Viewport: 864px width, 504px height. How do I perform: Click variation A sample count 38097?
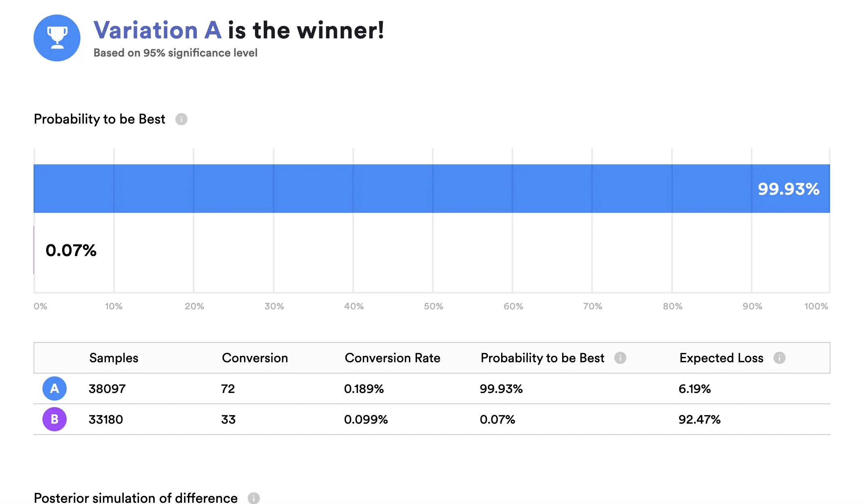(107, 389)
